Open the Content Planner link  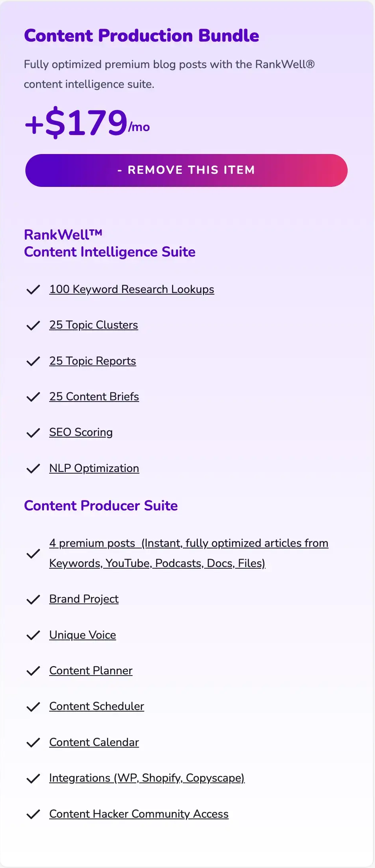[91, 671]
